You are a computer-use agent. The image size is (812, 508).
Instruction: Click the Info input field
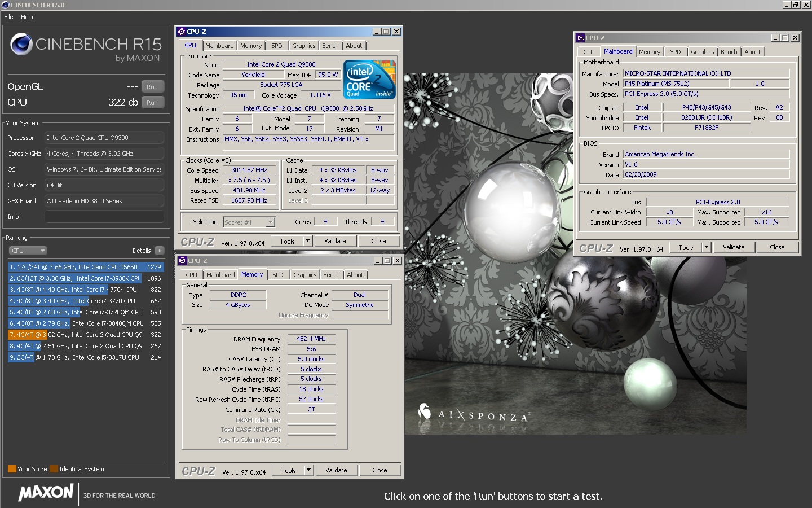[104, 217]
